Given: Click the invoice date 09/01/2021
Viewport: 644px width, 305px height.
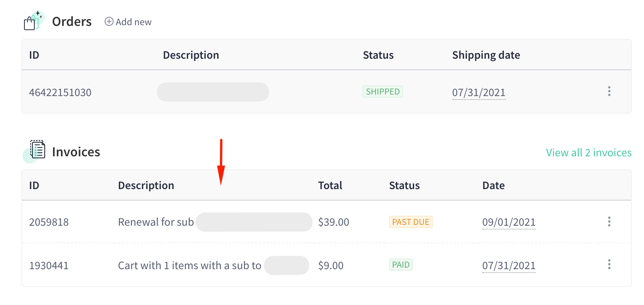Looking at the screenshot, I should click(509, 222).
